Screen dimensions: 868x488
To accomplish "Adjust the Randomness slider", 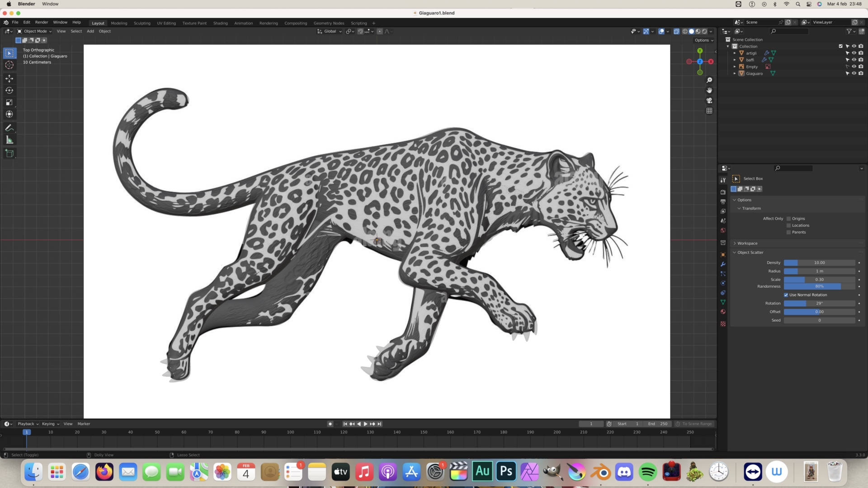I will point(819,286).
